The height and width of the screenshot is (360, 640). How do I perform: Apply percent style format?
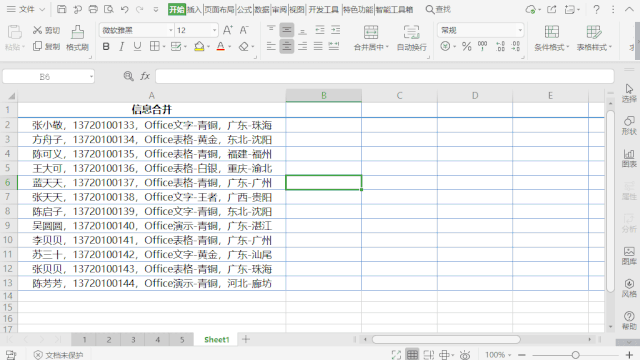click(x=467, y=47)
